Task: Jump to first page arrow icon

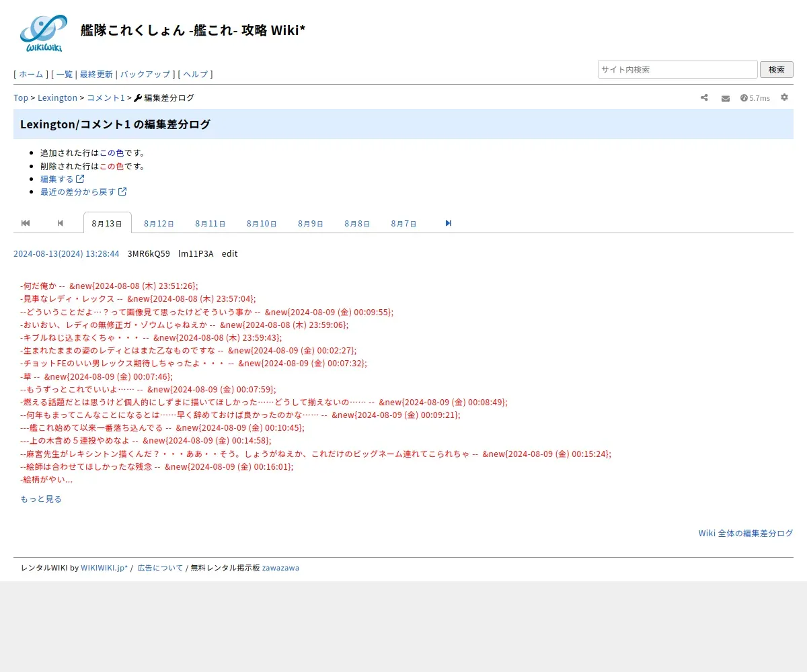Action: point(26,223)
